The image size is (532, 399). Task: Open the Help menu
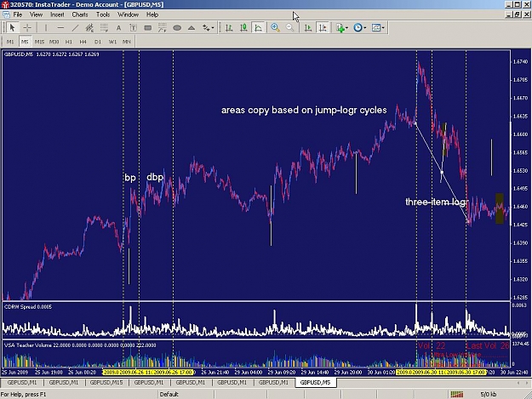click(x=152, y=14)
